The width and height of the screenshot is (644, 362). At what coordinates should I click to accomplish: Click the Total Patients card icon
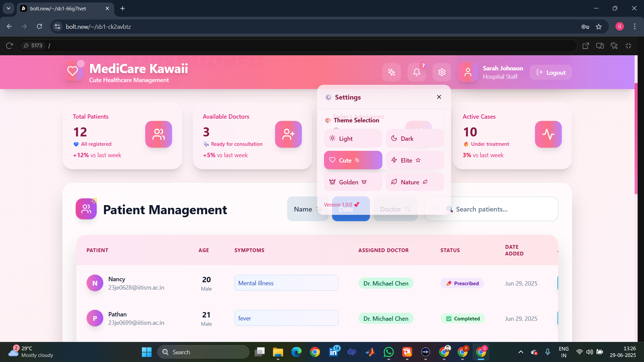(x=158, y=134)
